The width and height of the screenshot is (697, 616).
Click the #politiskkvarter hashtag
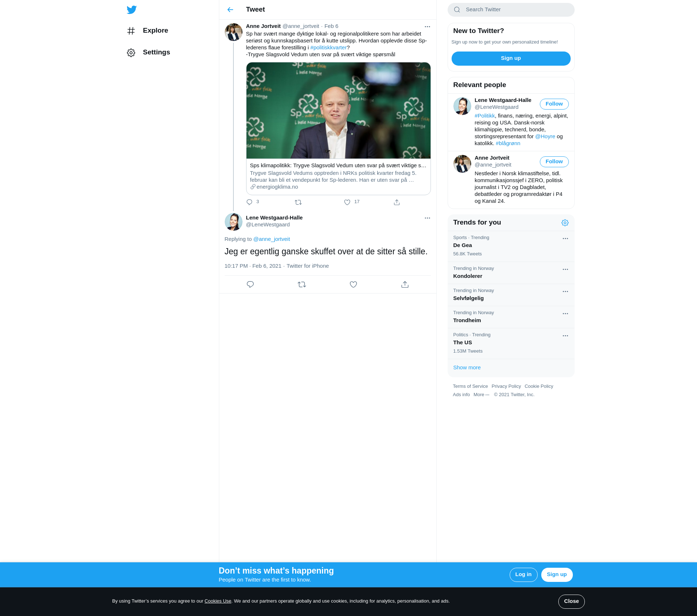pos(329,48)
